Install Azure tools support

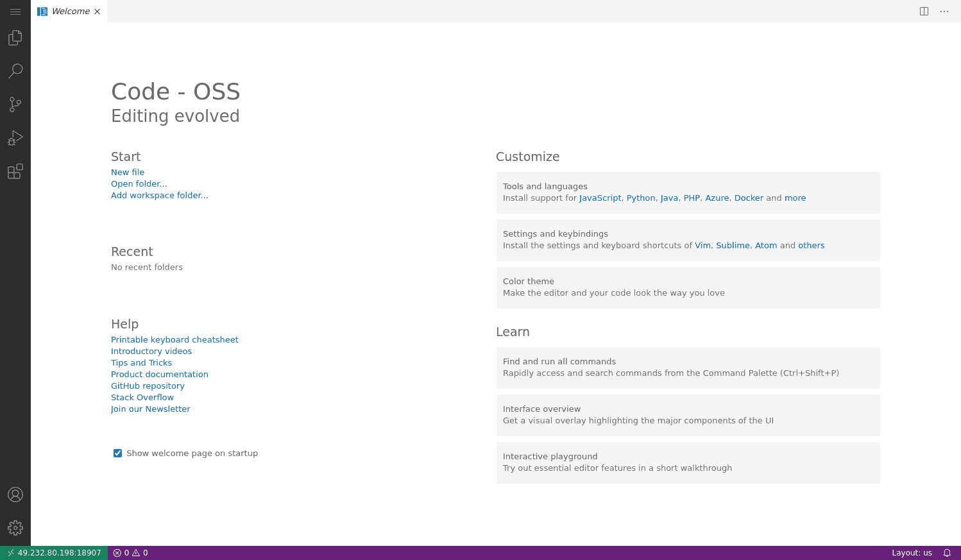[717, 198]
